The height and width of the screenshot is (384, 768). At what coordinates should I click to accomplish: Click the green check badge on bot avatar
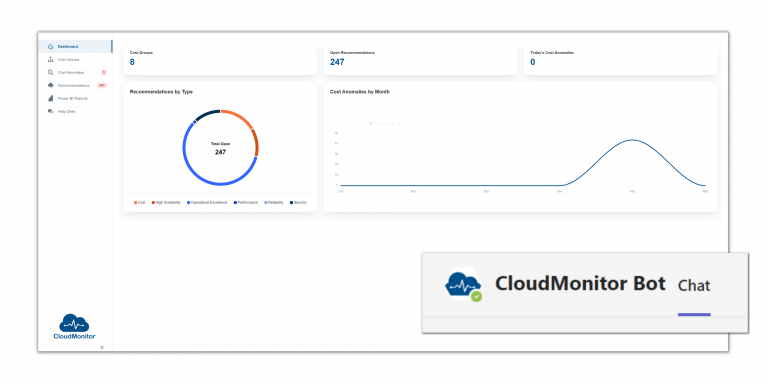pyautogui.click(x=476, y=296)
